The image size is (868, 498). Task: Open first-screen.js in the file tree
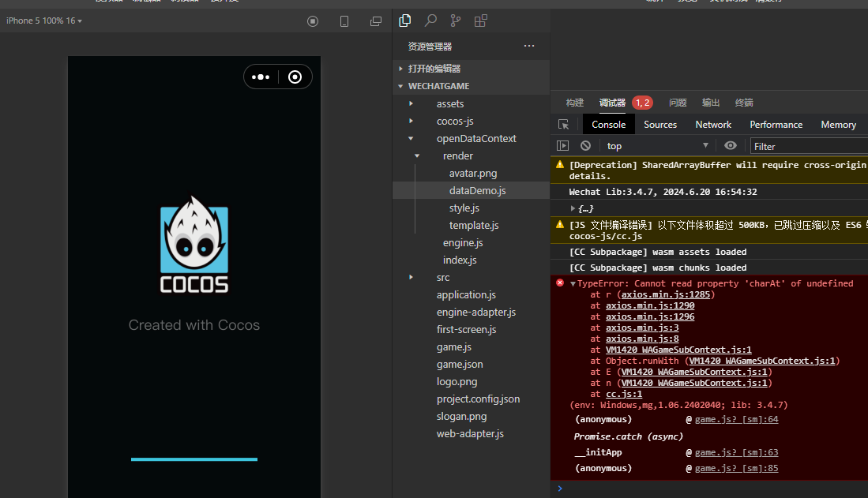(466, 329)
